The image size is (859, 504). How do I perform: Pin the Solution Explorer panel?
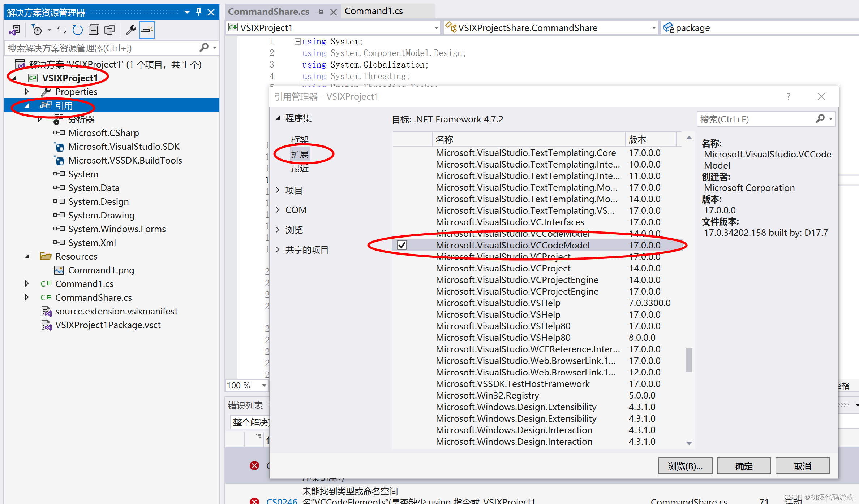point(199,12)
